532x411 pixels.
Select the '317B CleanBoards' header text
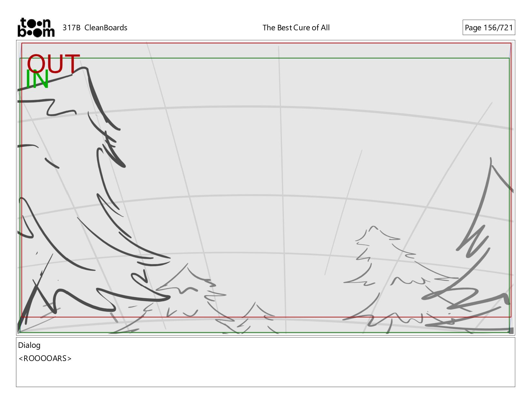tap(95, 28)
